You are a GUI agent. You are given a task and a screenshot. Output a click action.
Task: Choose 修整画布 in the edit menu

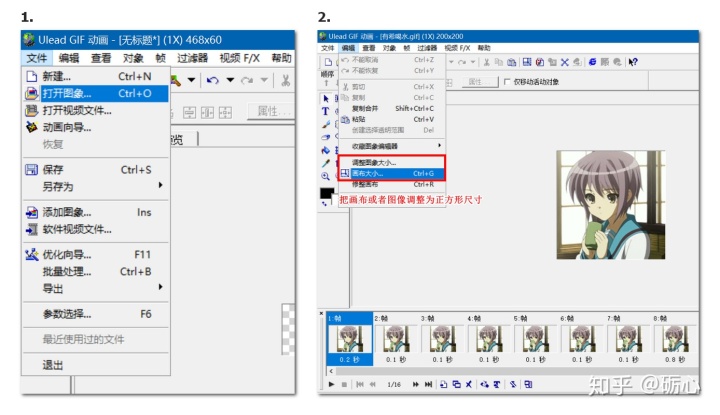coord(393,185)
